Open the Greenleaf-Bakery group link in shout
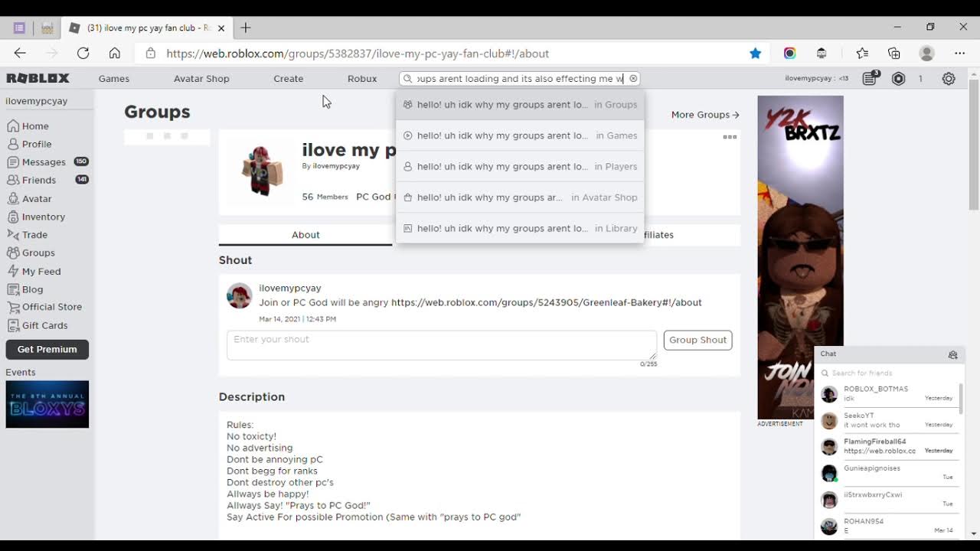 (x=546, y=302)
